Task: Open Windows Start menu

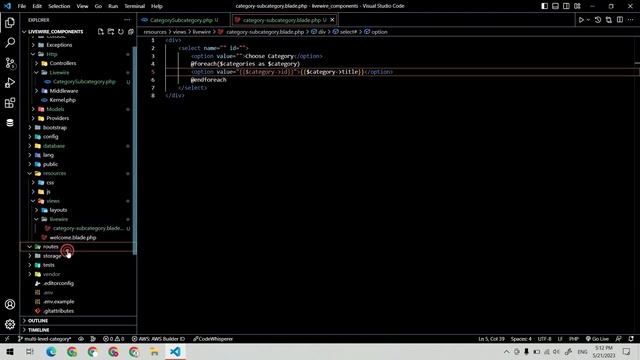Action: 10,351
